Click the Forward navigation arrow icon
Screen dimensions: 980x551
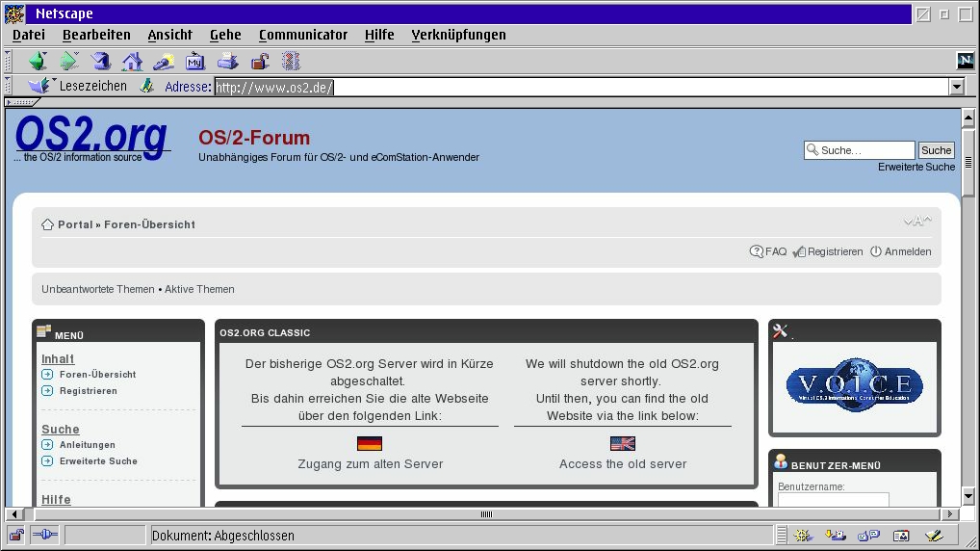tap(68, 62)
